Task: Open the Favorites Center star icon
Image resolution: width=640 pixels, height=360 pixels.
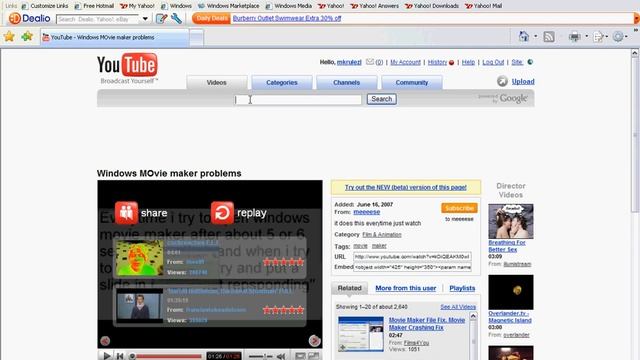Action: 9,37
